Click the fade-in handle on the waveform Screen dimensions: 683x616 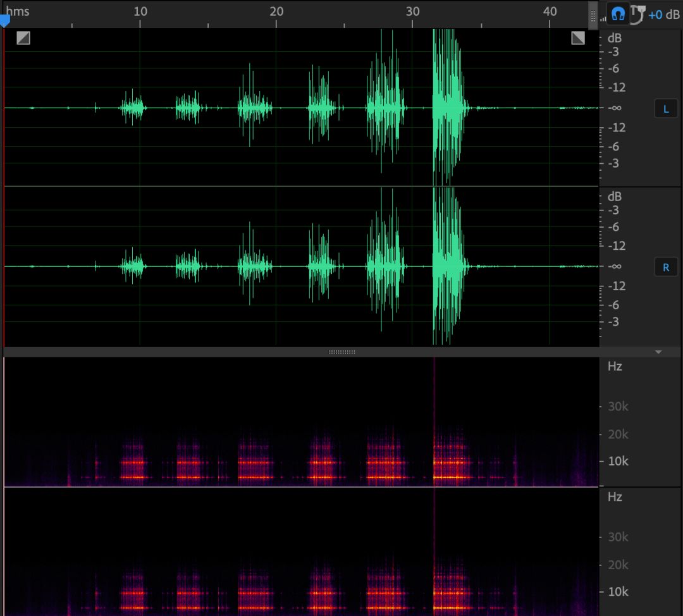(23, 38)
